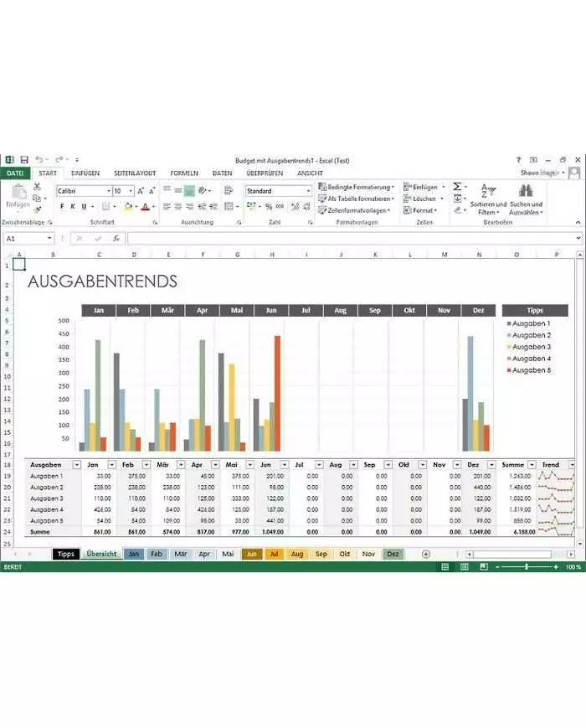Toggle underline formatting U button
The height and width of the screenshot is (728, 586).
point(85,206)
